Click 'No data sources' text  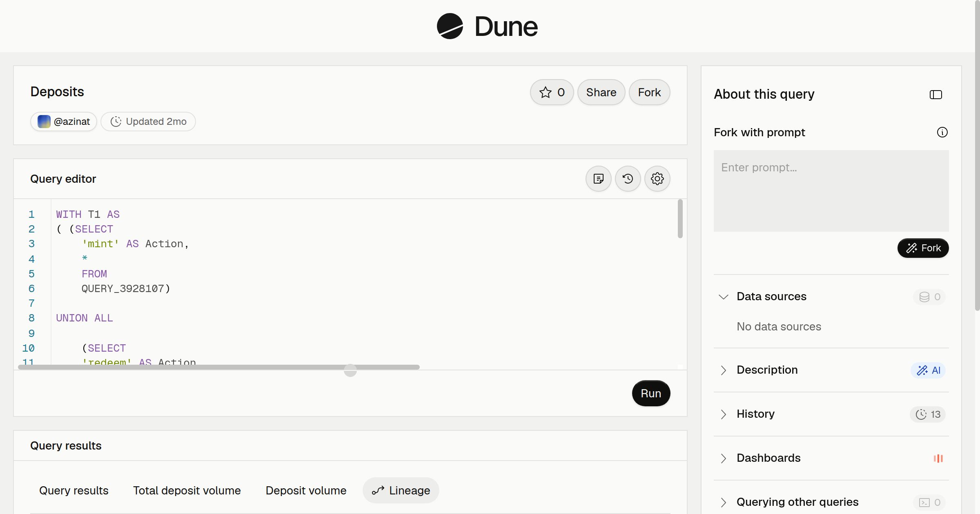pos(779,327)
